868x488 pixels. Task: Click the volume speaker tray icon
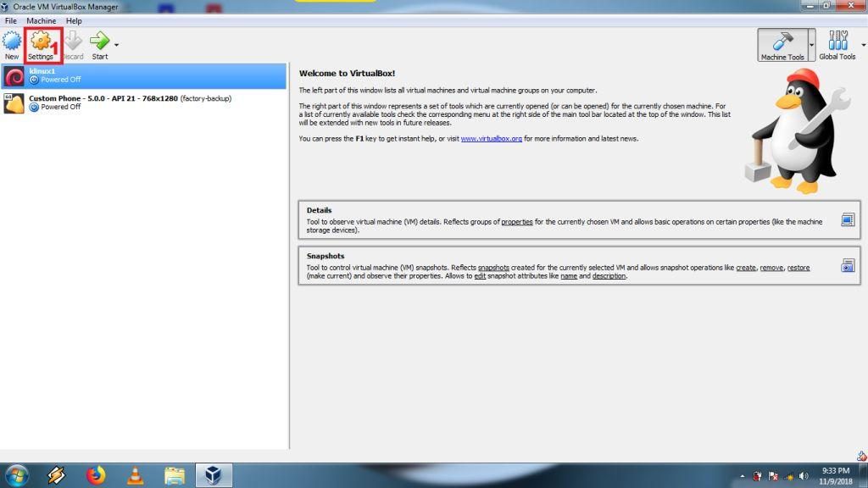click(804, 476)
